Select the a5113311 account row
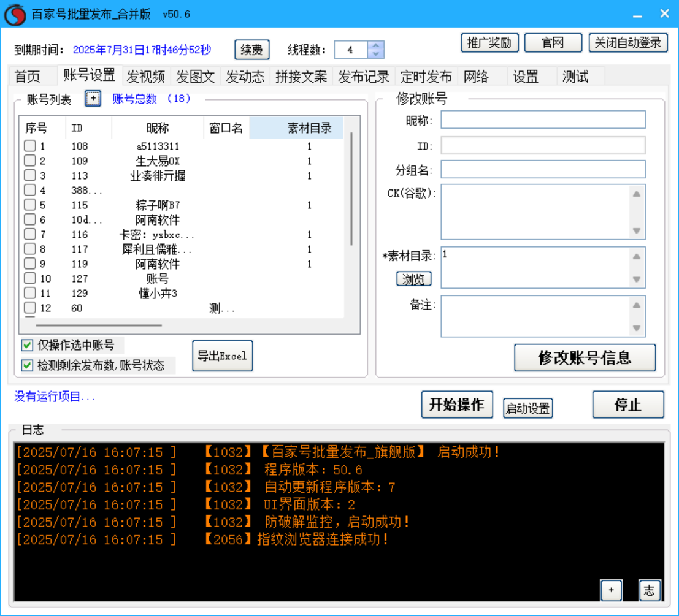The image size is (679, 616). 182,146
